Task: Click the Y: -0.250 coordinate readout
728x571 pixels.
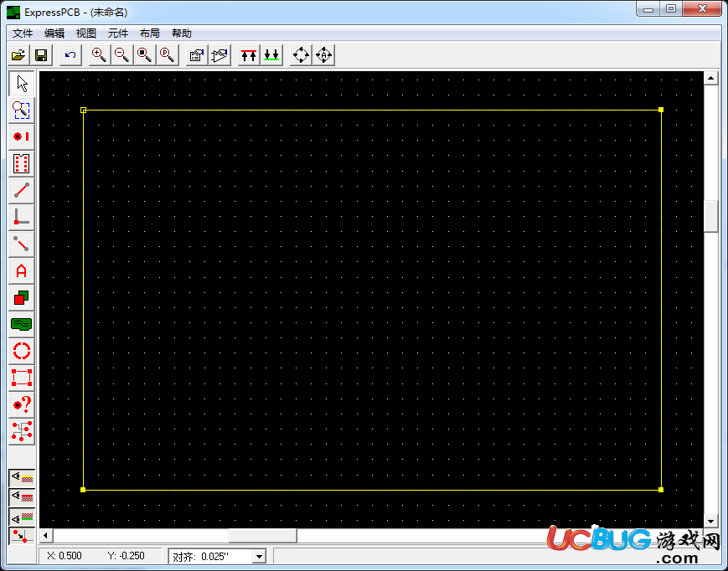Action: coord(126,556)
